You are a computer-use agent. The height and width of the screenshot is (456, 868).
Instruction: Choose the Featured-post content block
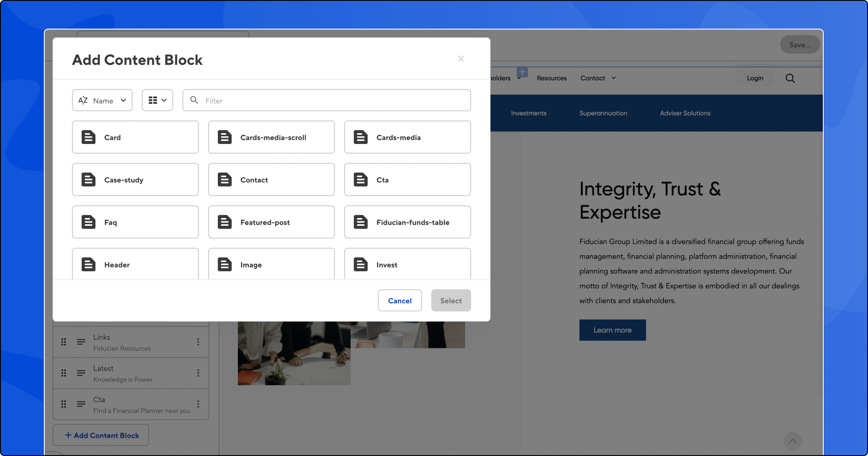271,222
